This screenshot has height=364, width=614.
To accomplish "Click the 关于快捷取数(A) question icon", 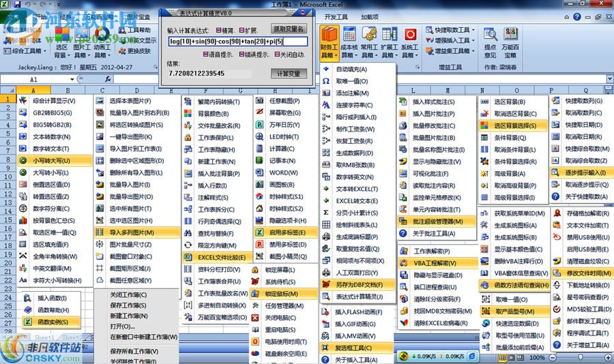I will coord(555,196).
